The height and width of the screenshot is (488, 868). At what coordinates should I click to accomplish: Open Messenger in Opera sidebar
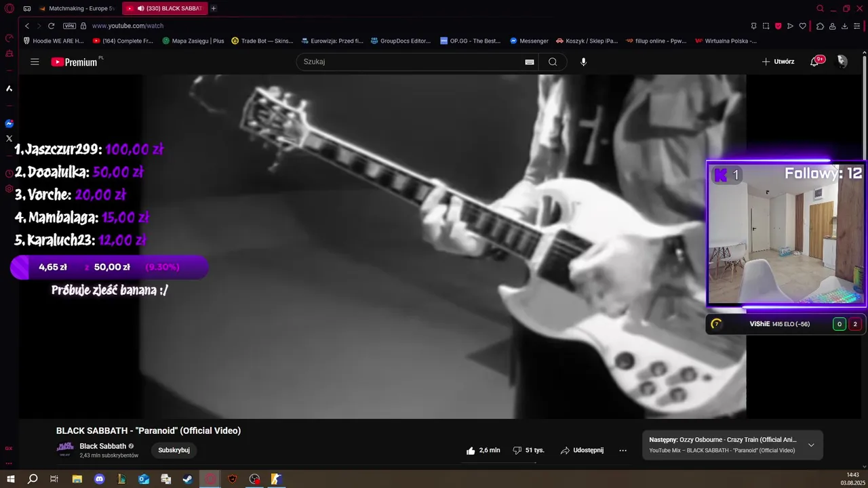9,123
